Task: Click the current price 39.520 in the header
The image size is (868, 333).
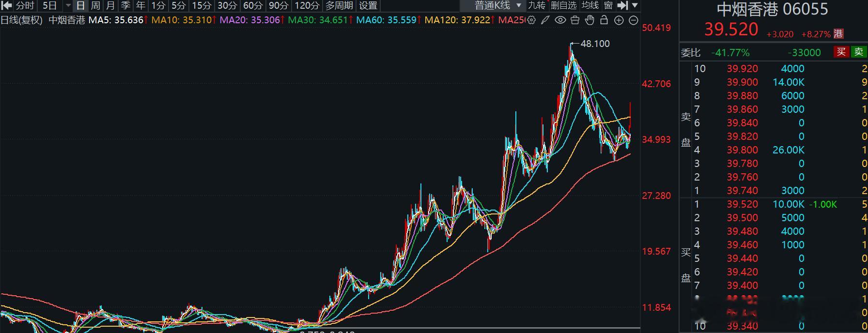Action: (731, 30)
